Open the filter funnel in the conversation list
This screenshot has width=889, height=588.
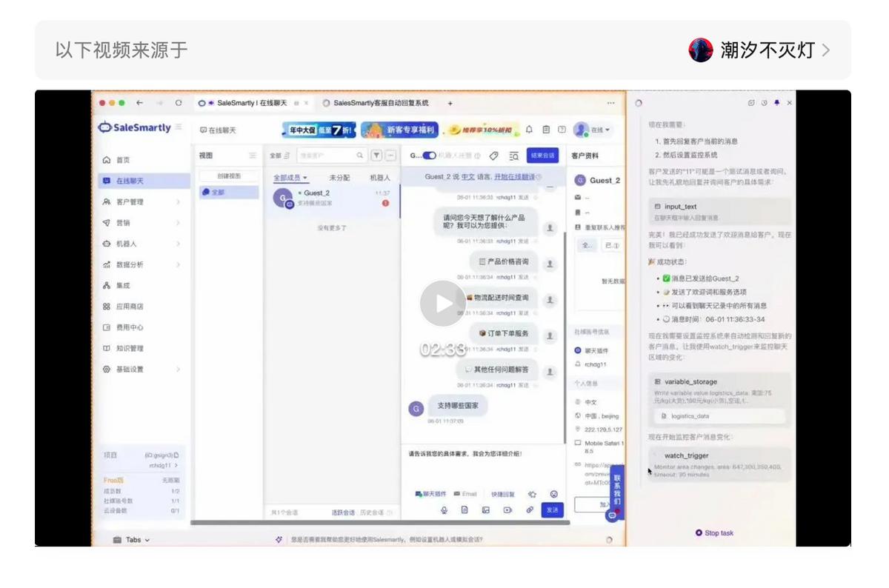pos(376,156)
